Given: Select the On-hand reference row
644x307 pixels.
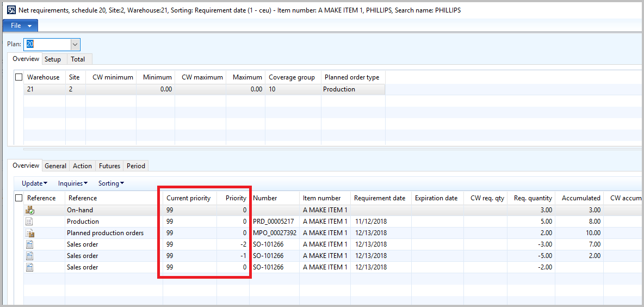Looking at the screenshot, I should pyautogui.click(x=114, y=210).
